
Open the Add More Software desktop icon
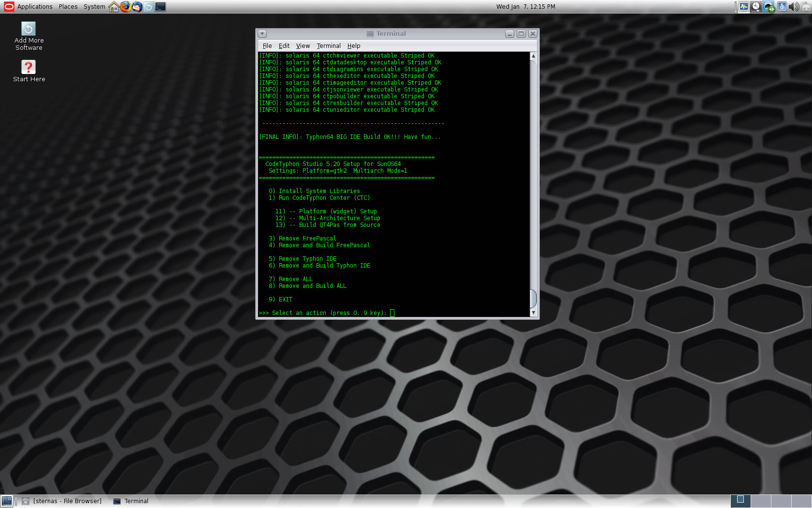[29, 36]
